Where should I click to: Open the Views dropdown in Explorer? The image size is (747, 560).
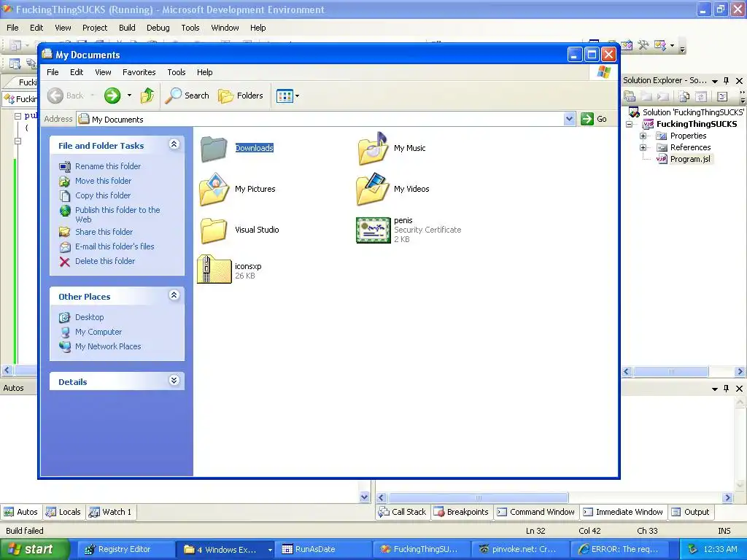[287, 96]
